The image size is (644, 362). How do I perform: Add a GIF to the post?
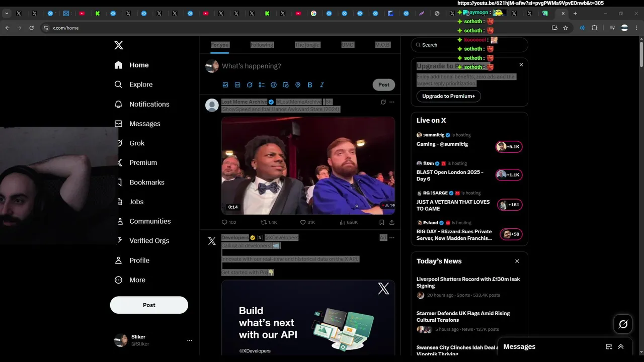[x=237, y=85]
